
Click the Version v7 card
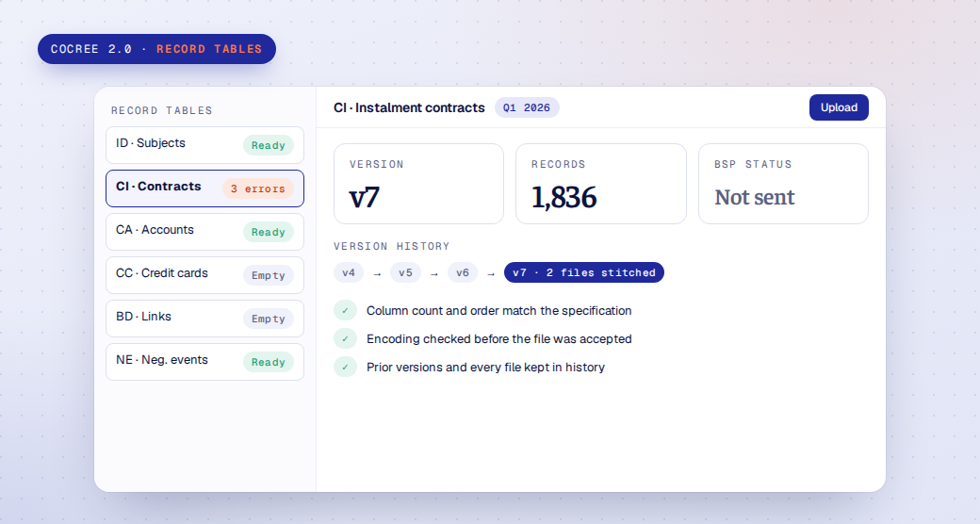(418, 184)
